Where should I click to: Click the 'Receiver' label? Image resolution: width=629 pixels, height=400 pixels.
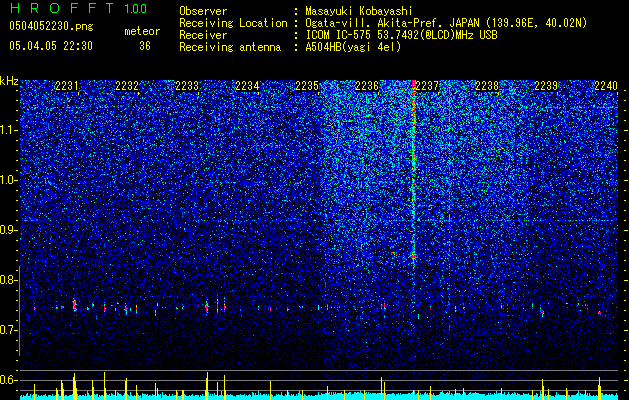point(203,35)
